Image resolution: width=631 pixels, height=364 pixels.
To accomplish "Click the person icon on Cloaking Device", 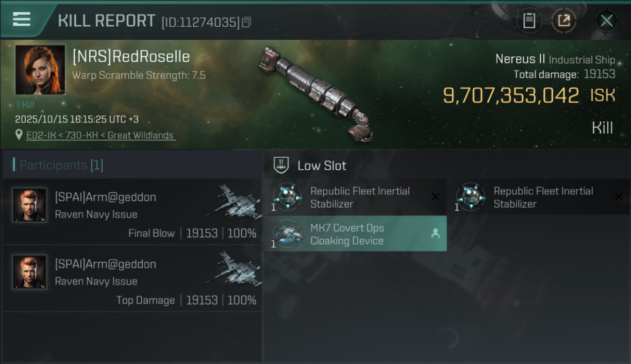I will 435,234.
